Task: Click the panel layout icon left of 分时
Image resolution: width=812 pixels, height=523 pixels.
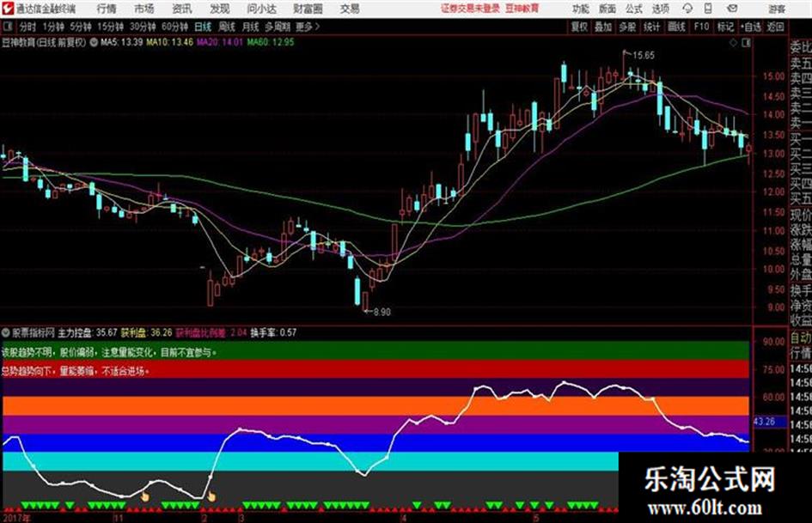Action: [7, 27]
